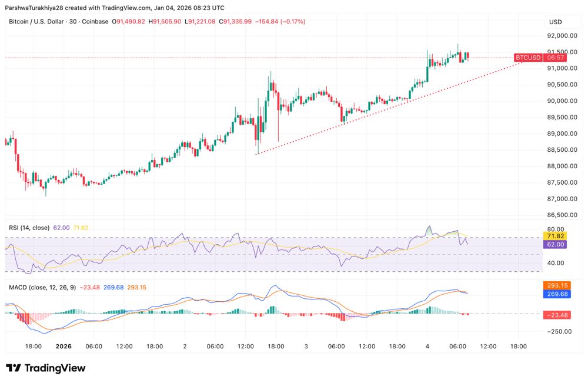Click the purple 62.00 tag on RSI axis

point(556,244)
